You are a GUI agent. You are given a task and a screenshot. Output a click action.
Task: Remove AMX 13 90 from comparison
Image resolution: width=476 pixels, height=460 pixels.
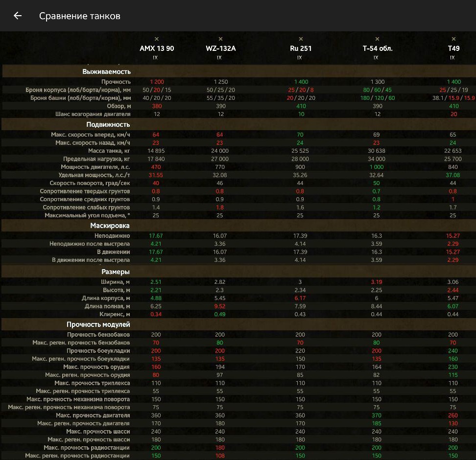click(157, 39)
